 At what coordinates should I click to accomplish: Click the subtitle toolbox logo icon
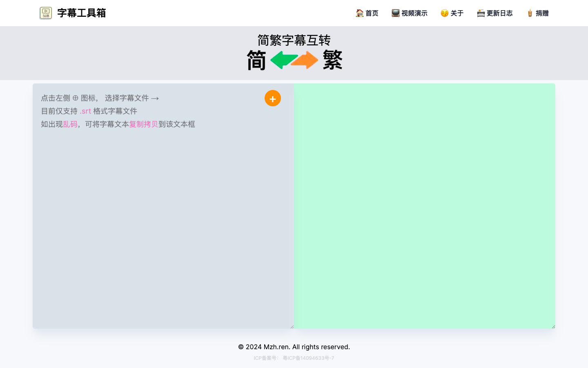coord(45,13)
